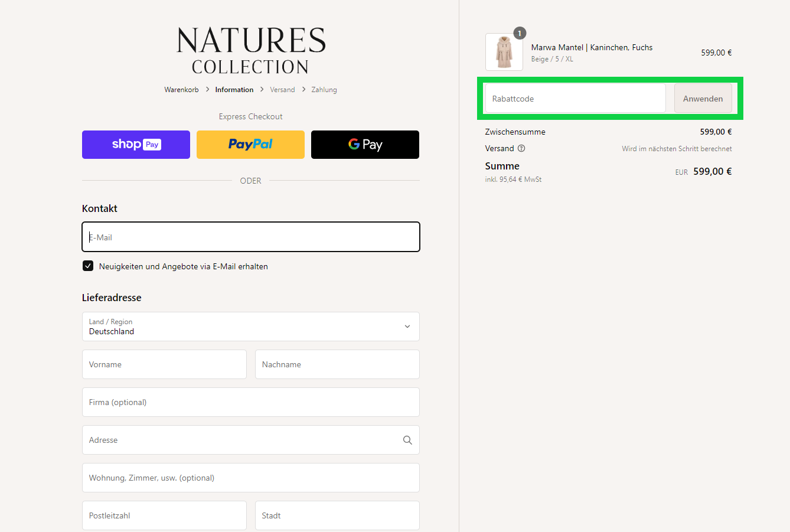790x532 pixels.
Task: Click the total amount 599,00 € next to EUR
Action: (x=713, y=171)
